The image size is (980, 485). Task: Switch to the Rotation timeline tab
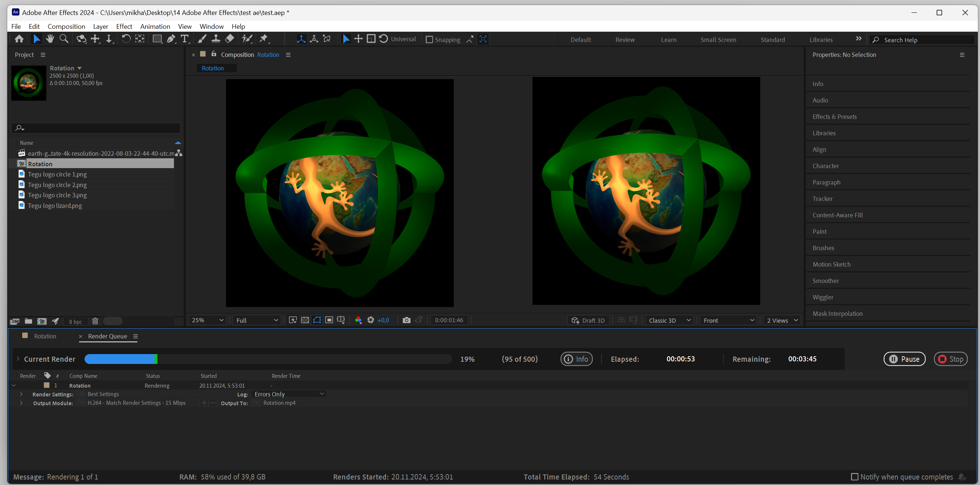[x=45, y=336]
